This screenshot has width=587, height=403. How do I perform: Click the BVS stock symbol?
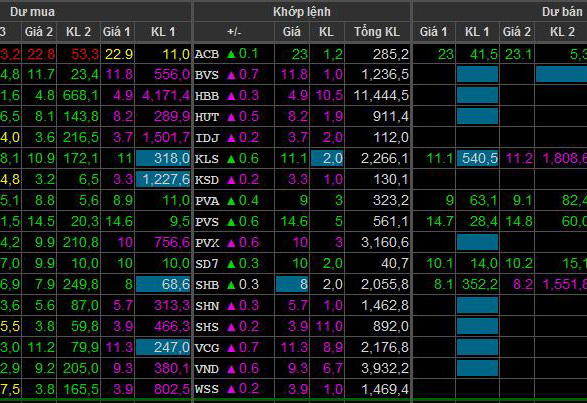(207, 75)
